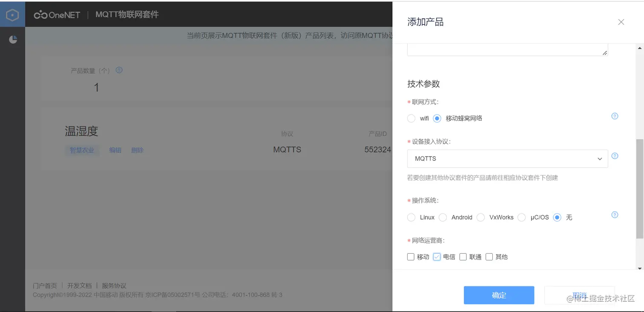Click help icon beside 设备接入协议 dropdown
644x312 pixels.
point(615,156)
